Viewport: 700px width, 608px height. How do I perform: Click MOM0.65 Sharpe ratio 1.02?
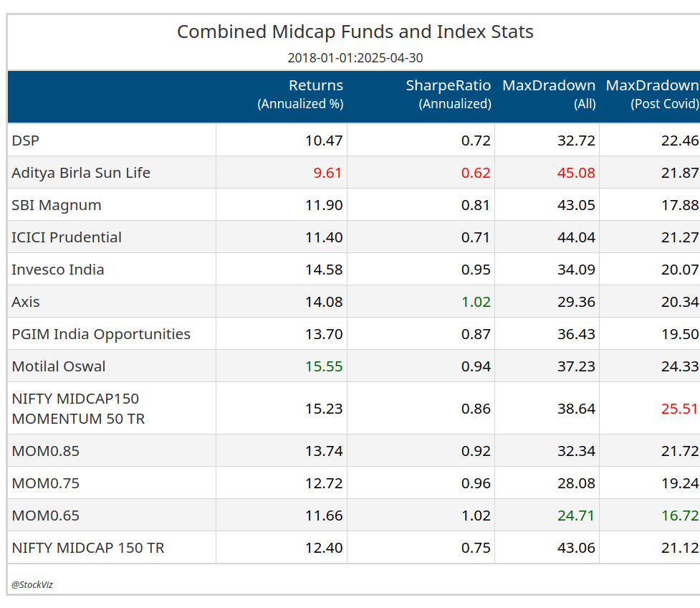pyautogui.click(x=476, y=516)
